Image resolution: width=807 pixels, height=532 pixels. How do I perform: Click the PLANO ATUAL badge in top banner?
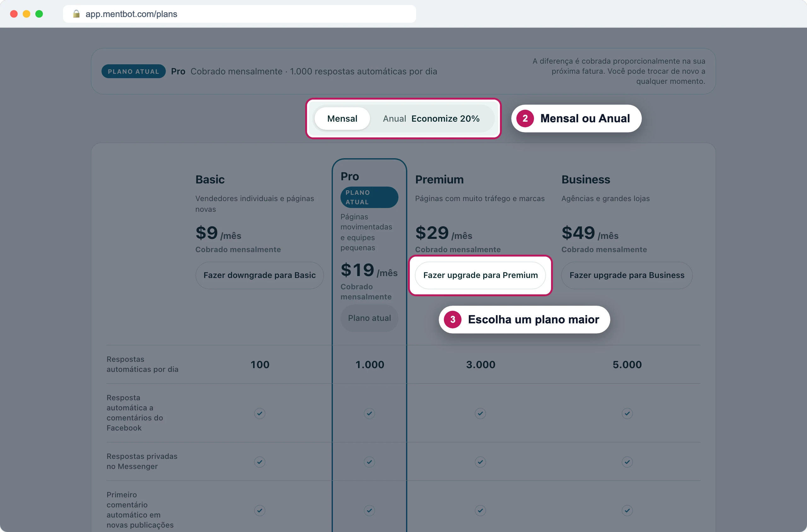(x=133, y=71)
